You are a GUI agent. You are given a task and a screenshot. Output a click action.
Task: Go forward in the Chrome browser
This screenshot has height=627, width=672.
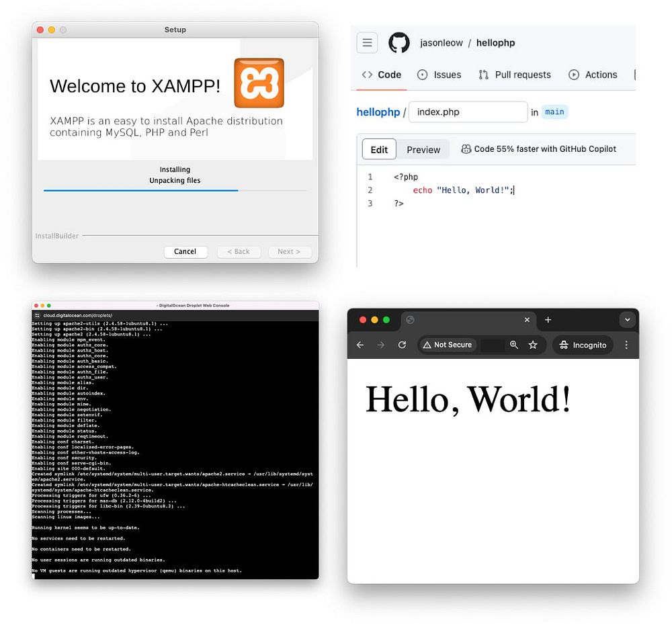(380, 345)
